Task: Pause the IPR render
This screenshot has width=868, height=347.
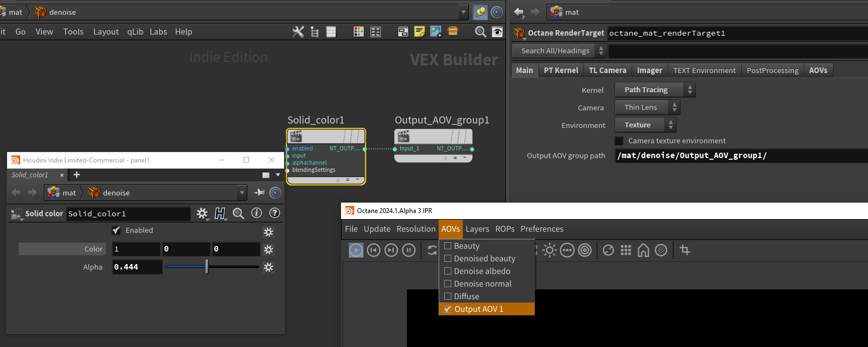Action: coord(409,250)
